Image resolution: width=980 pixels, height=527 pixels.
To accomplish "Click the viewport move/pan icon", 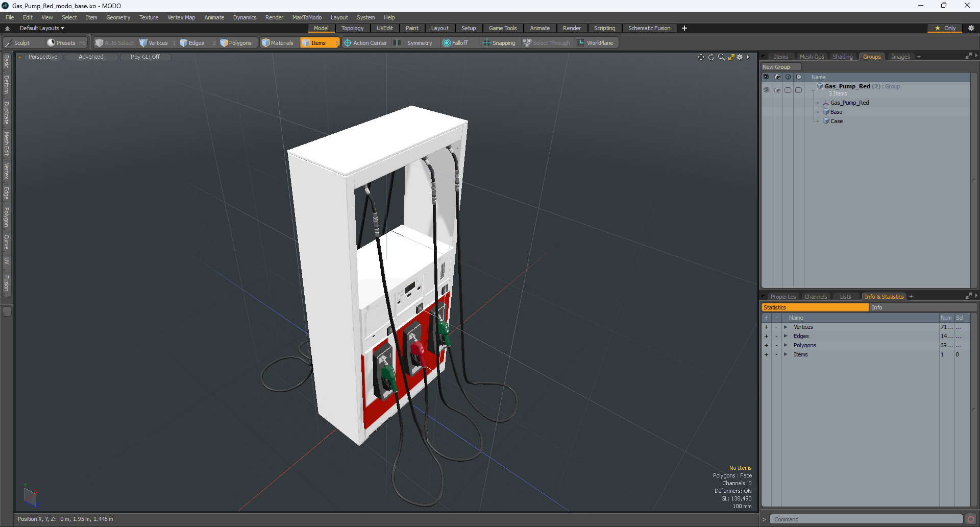I will pyautogui.click(x=701, y=57).
